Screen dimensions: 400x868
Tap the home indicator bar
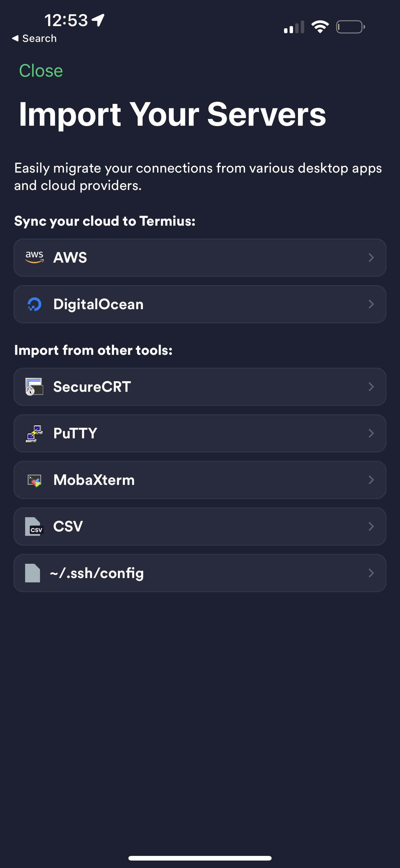point(200,858)
